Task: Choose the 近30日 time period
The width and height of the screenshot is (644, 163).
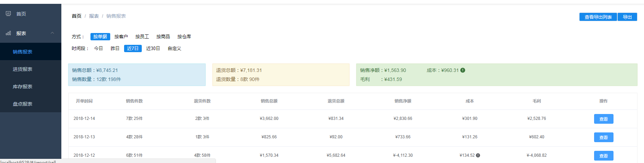Action: (153, 48)
